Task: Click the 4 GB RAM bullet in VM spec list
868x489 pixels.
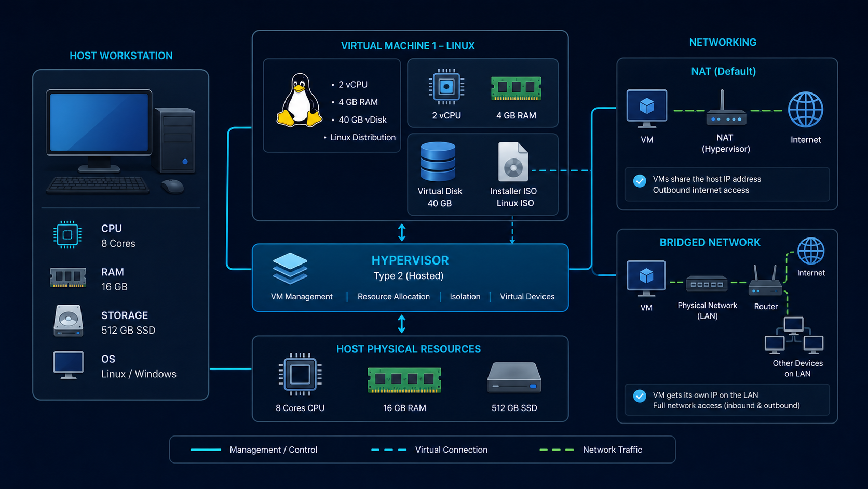Action: (x=354, y=102)
